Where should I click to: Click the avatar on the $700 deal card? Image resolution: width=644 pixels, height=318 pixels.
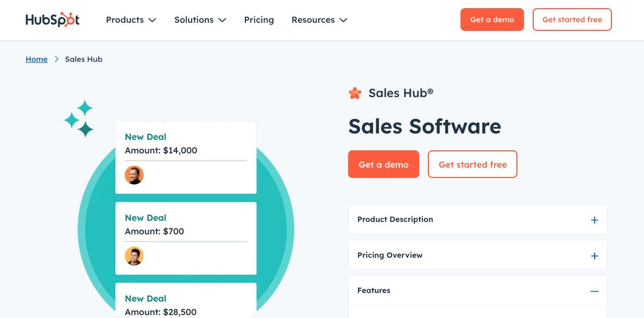[x=134, y=256]
